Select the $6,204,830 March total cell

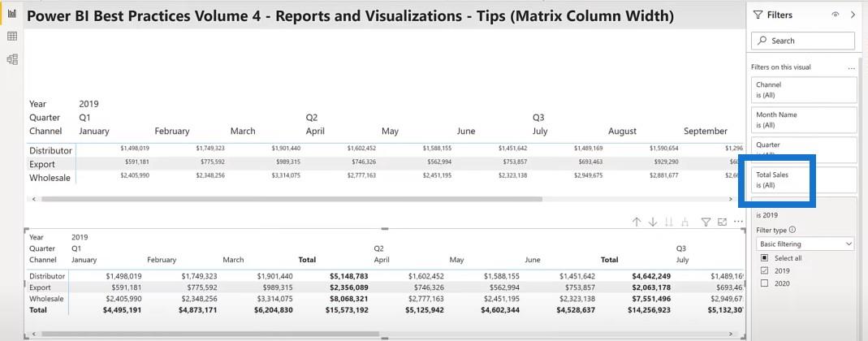tap(274, 310)
